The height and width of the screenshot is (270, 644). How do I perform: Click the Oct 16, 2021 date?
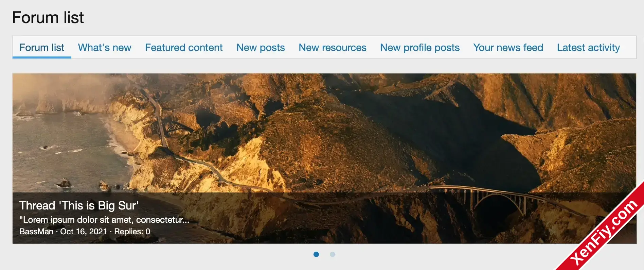point(84,232)
